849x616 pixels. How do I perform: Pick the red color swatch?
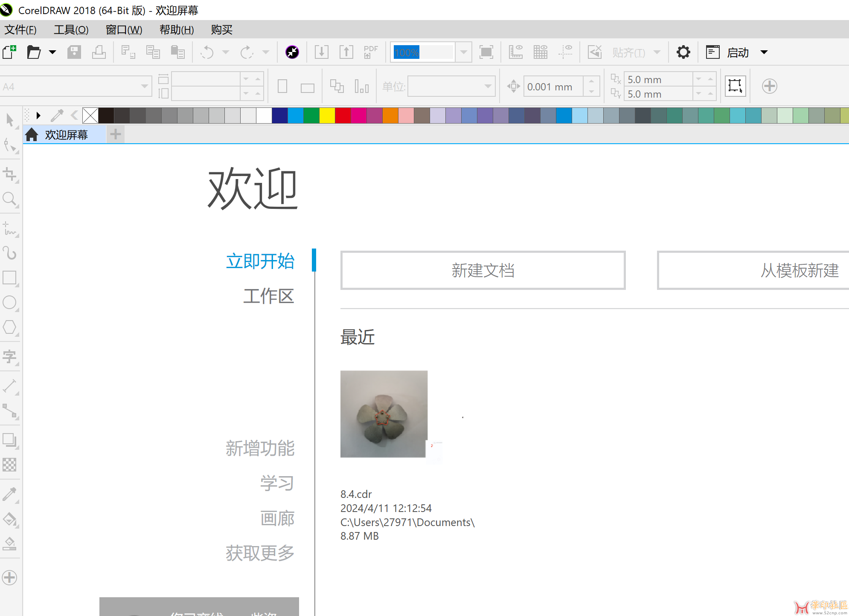coord(343,115)
